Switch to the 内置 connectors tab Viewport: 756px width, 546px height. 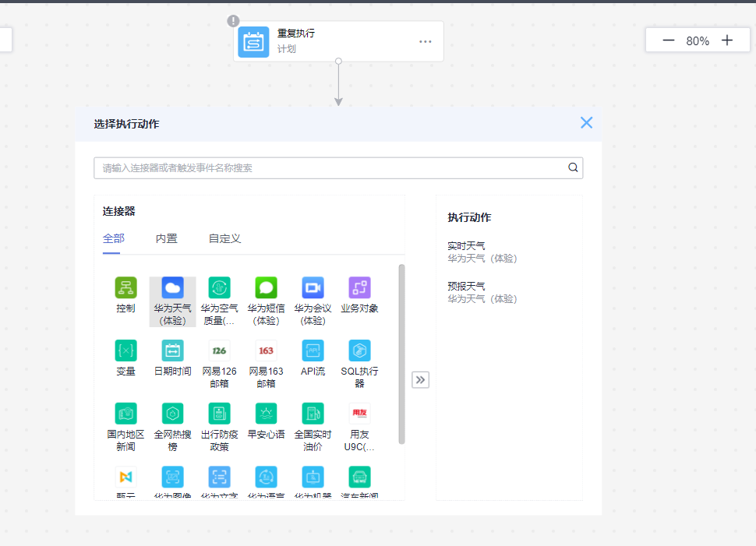tap(166, 238)
